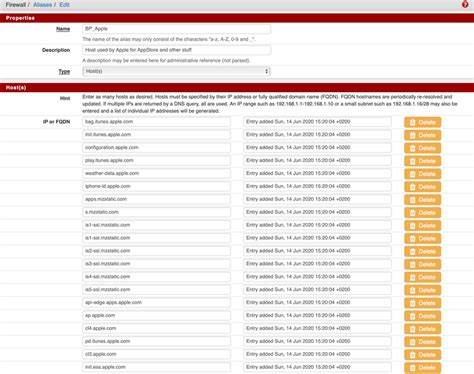This screenshot has height=374, width=474.
Task: Edit the 'Entry added' note for weather-data.apple.com
Action: pos(317,173)
